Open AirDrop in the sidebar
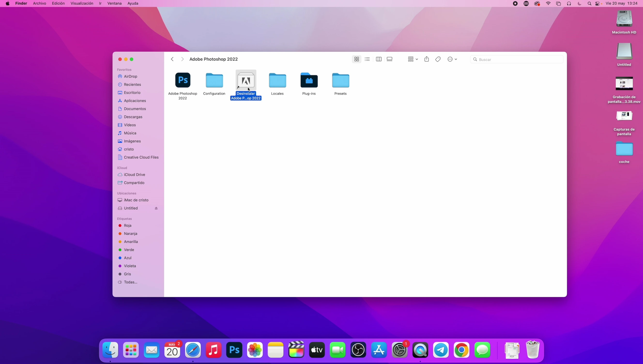The image size is (643, 364). tap(138, 76)
